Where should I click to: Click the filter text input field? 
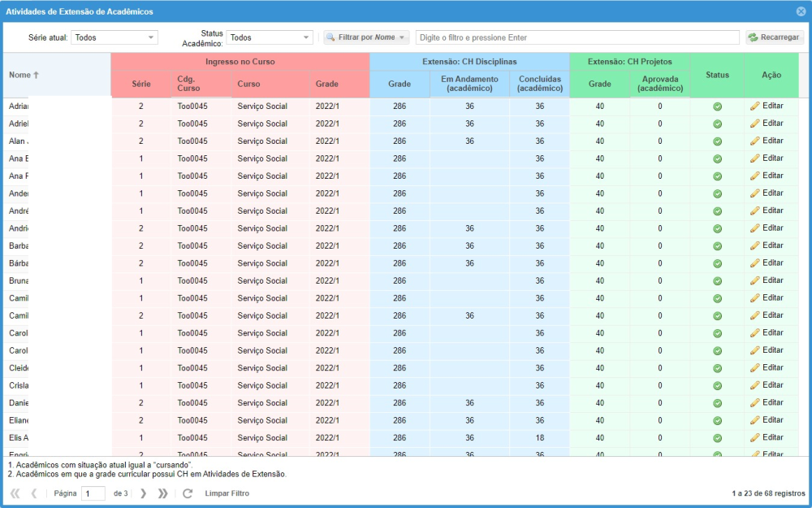(577, 37)
